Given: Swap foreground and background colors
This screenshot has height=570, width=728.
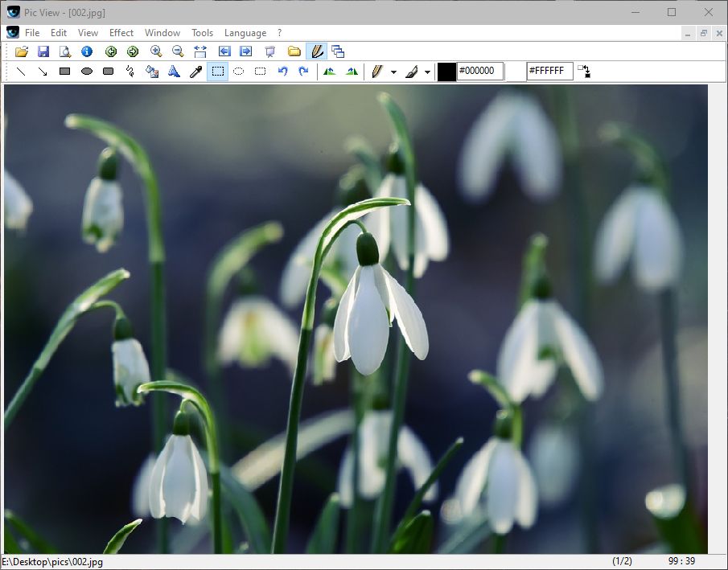Looking at the screenshot, I should tap(584, 71).
